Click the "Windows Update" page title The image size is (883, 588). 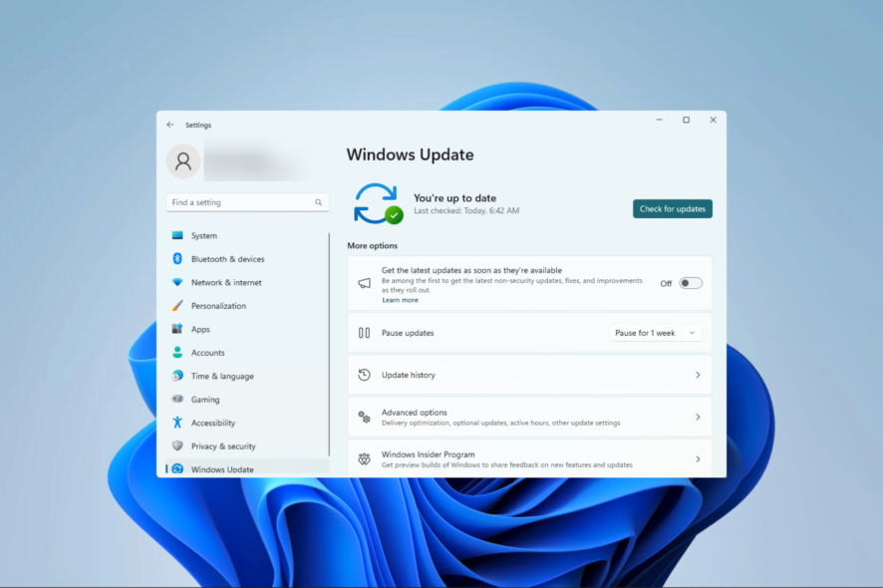tap(410, 154)
